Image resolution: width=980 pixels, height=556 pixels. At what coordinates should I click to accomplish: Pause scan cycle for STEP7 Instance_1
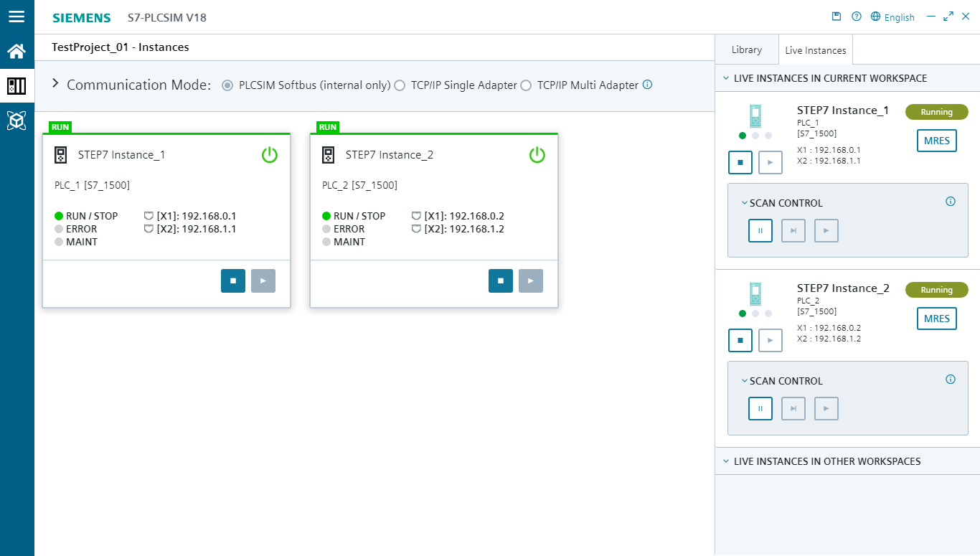tap(760, 230)
